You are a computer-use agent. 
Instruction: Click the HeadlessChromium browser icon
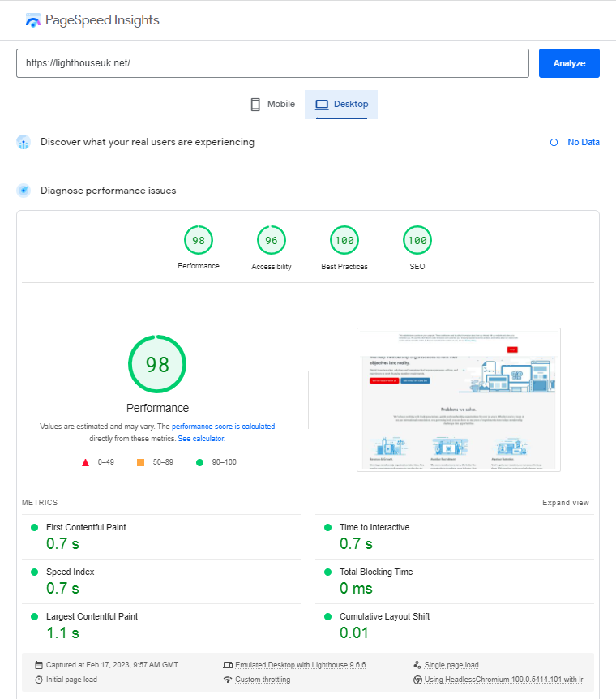click(417, 680)
